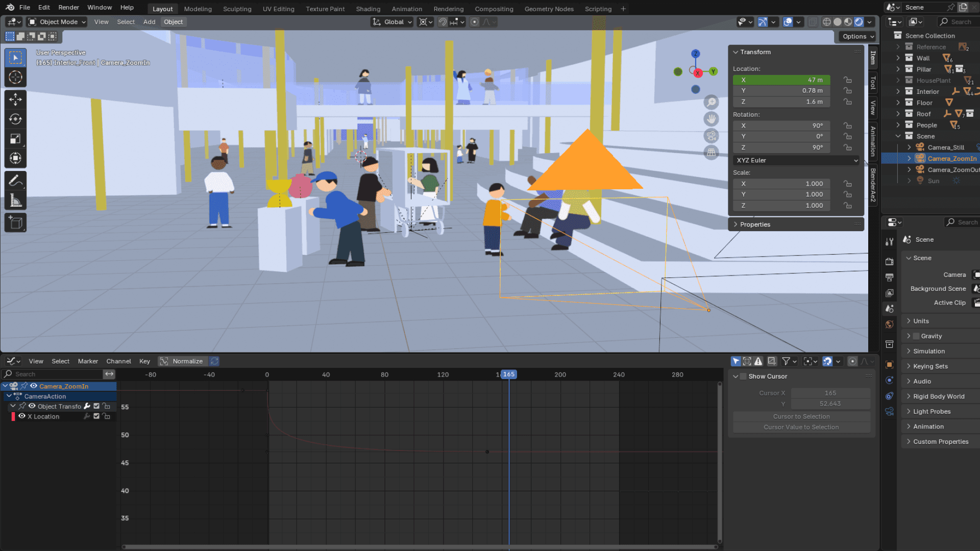This screenshot has height=551, width=980.
Task: Hide X Location channel with eye icon
Action: pos(22,416)
